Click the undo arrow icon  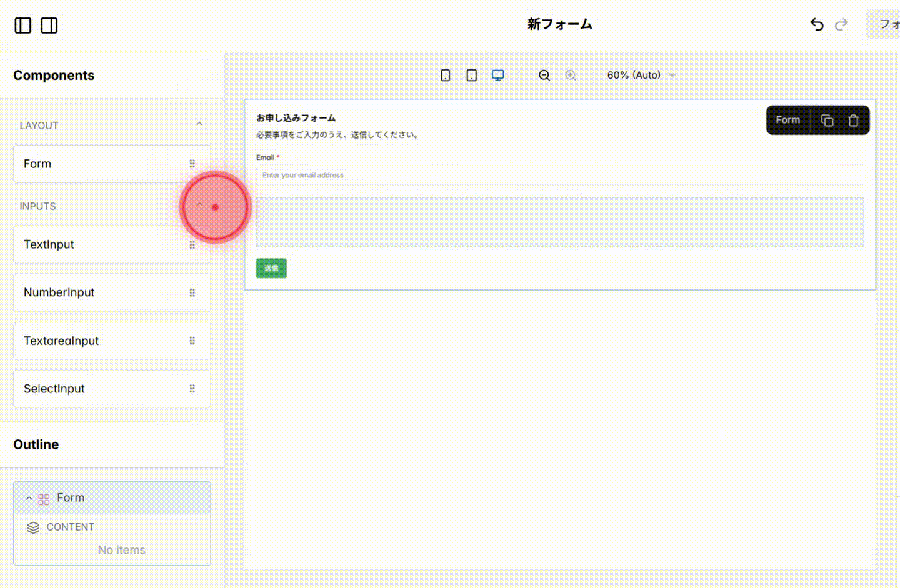(x=817, y=24)
